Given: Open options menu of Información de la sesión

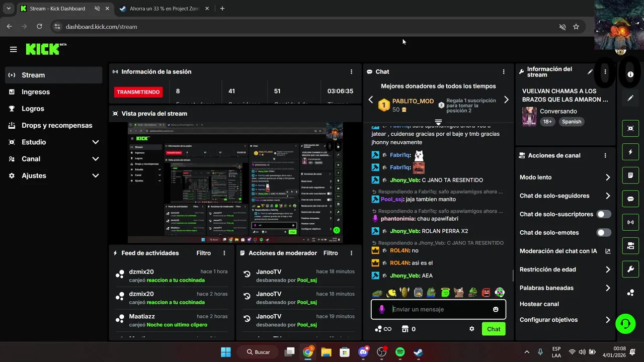Looking at the screenshot, I should [x=351, y=72].
